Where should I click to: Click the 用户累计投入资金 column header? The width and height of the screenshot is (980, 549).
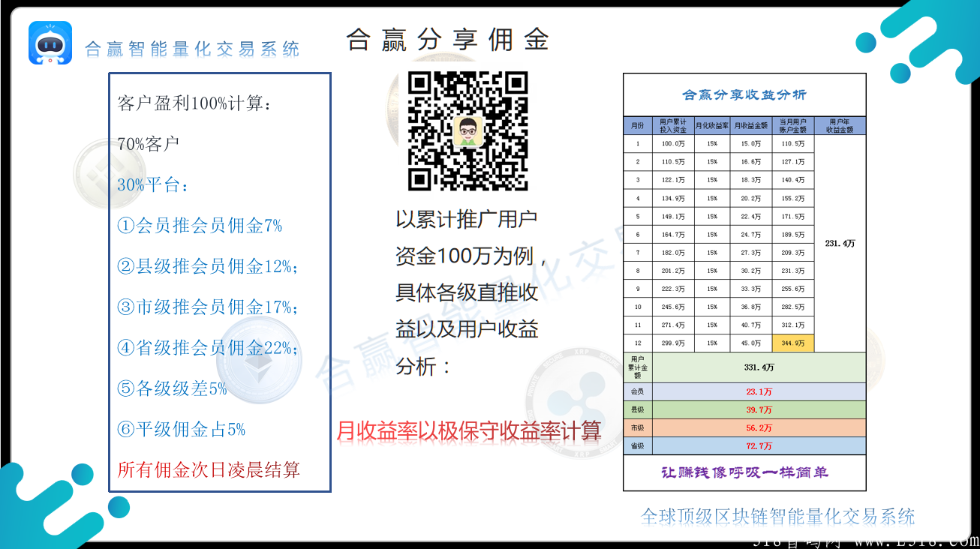[673, 125]
